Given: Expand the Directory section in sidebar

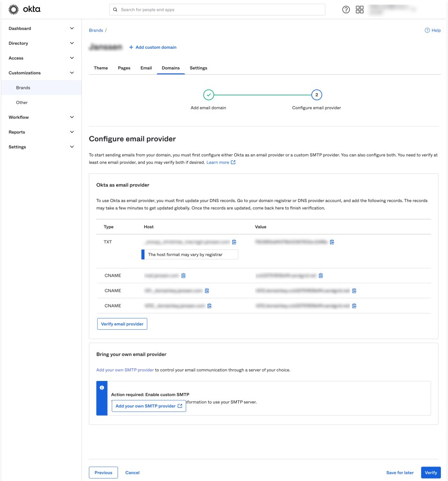Looking at the screenshot, I should coord(72,43).
